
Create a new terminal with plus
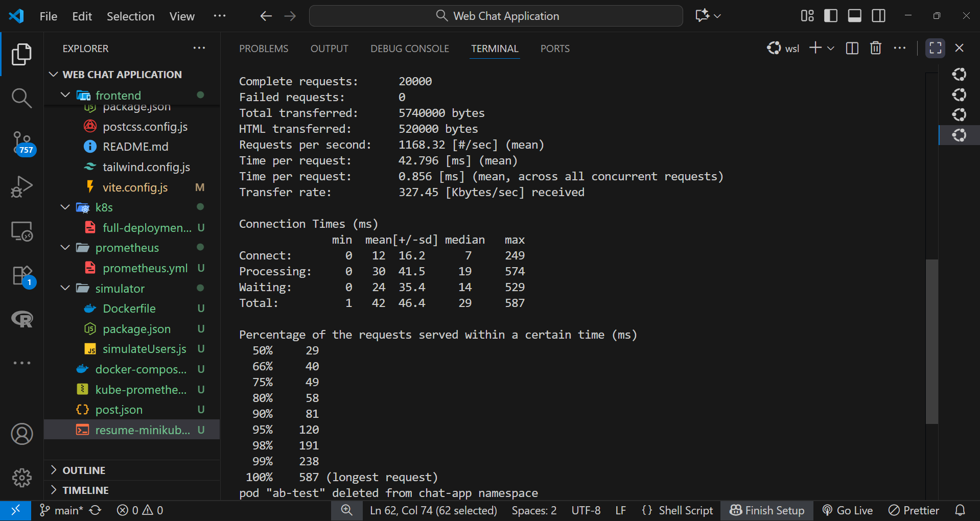(x=815, y=48)
